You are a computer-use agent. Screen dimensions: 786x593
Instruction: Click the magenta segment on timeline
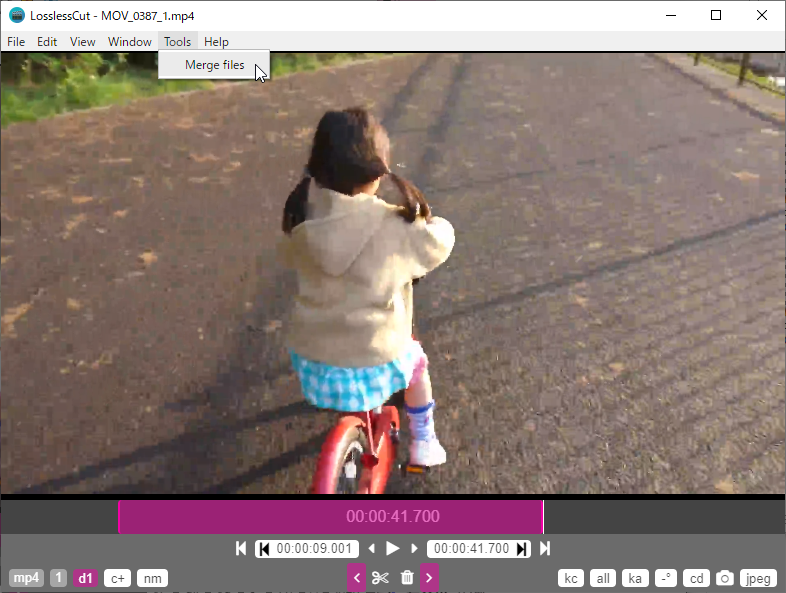331,516
